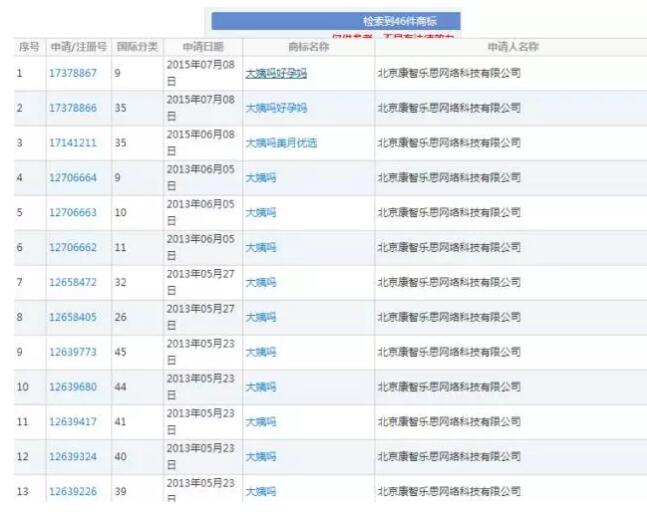
Task: Open 大姨吗 trademark in row 9
Action: (x=261, y=352)
